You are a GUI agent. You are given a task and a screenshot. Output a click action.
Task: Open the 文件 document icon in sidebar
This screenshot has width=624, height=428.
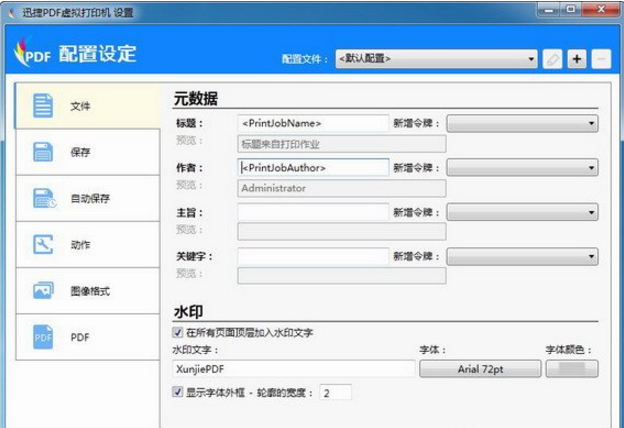pyautogui.click(x=43, y=106)
